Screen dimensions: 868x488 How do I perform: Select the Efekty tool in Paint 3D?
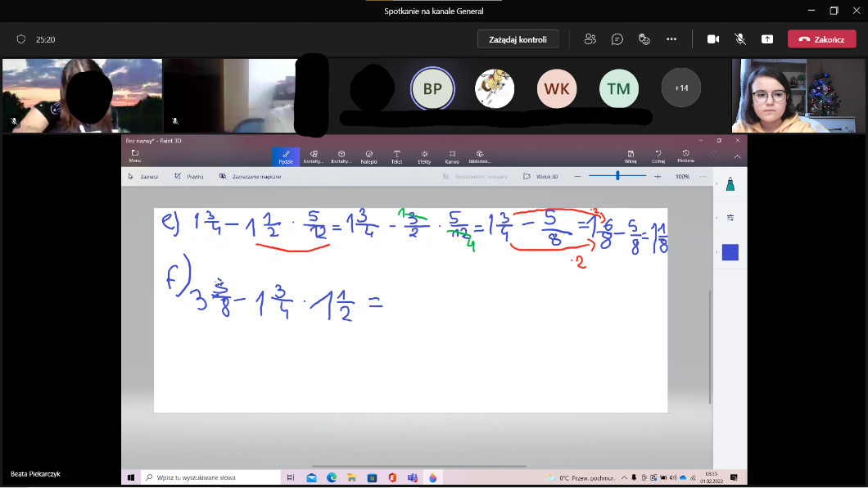tap(424, 156)
